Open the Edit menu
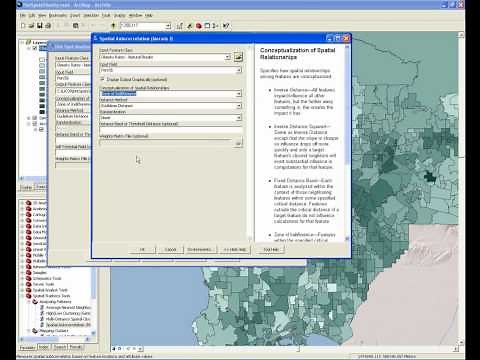 [x=32, y=15]
